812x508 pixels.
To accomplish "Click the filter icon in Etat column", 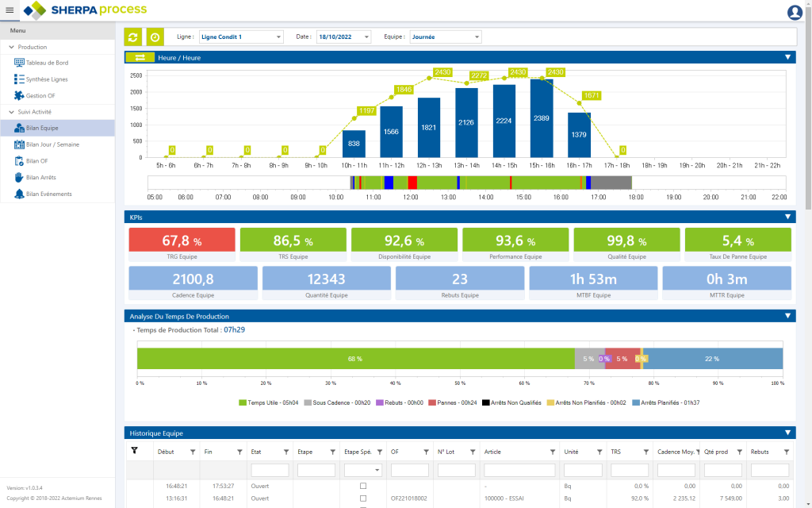I will point(286,452).
